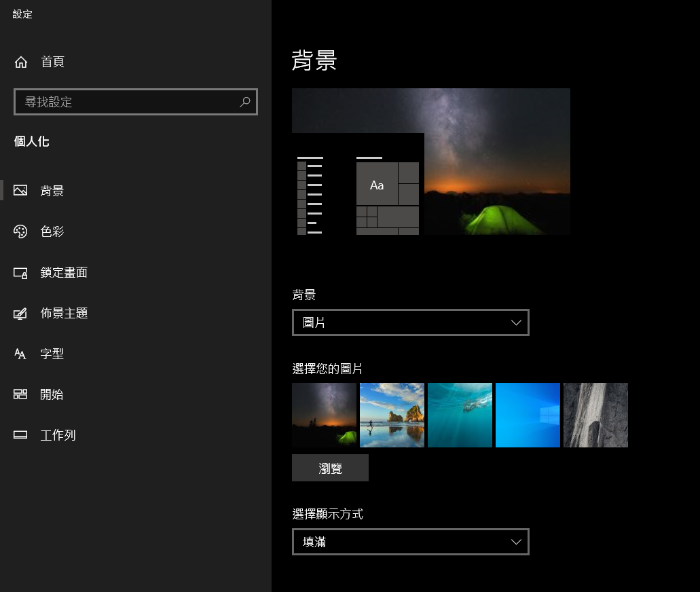Pick the Windows logo blue wallpaper thumbnail
Screen dimensions: 700x592
528,415
